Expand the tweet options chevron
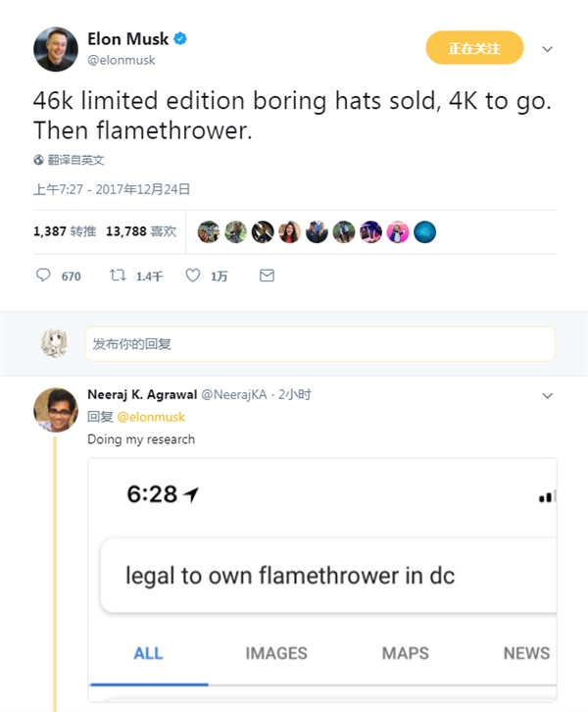Screen dimensions: 588x712 548,48
